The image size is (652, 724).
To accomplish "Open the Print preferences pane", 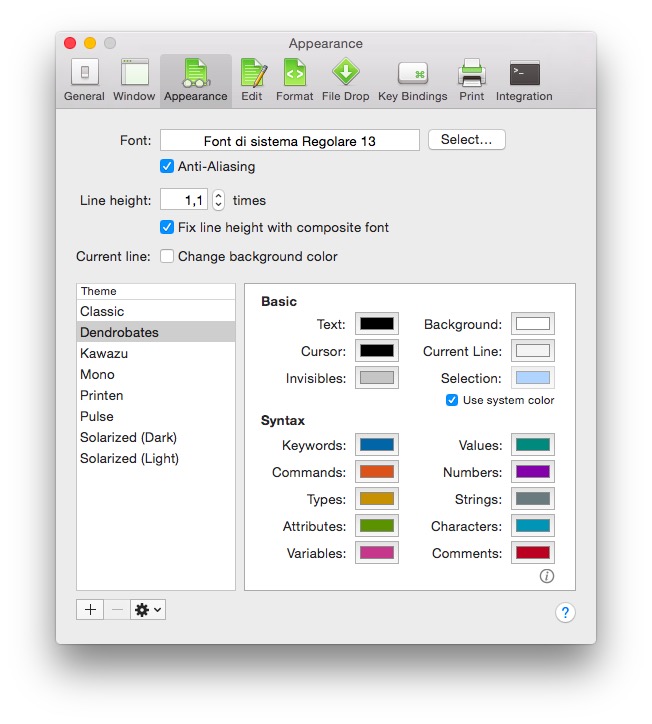I will [x=471, y=80].
